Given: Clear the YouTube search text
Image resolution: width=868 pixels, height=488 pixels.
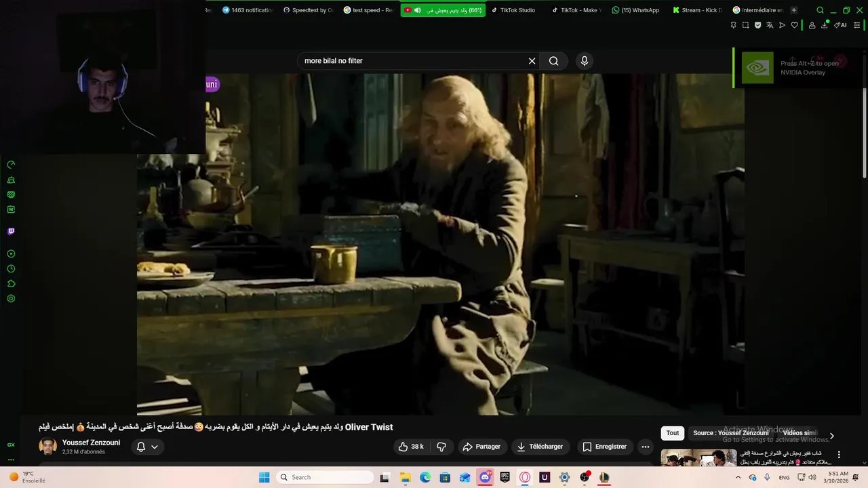Looking at the screenshot, I should [x=532, y=61].
